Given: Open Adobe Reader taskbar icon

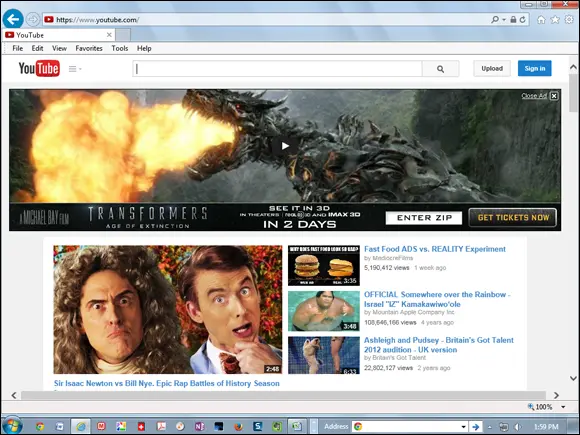Looking at the screenshot, I should 161,426.
